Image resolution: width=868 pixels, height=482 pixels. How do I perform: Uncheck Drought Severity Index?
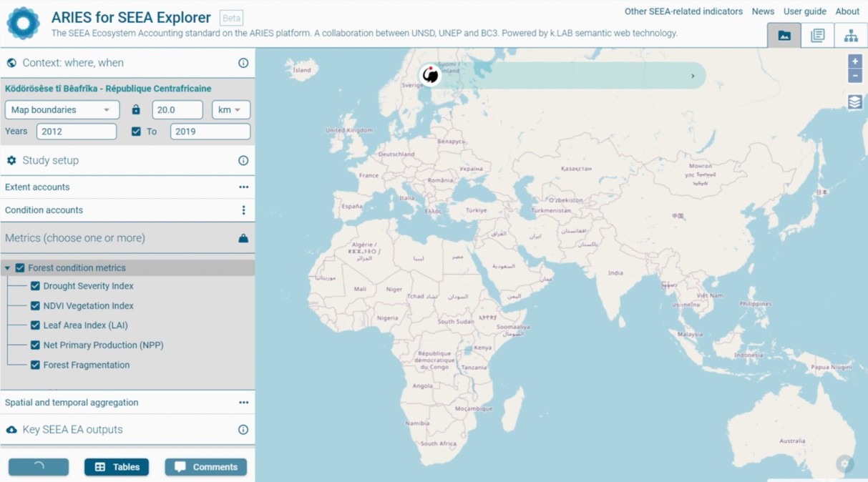coord(35,286)
